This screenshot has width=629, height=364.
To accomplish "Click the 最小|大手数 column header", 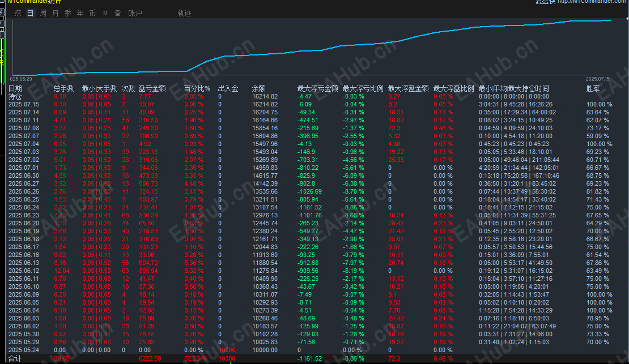I will click(x=100, y=89).
